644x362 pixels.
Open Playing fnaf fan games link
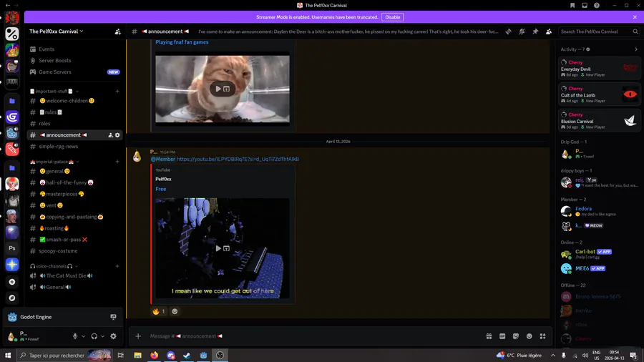point(182,42)
